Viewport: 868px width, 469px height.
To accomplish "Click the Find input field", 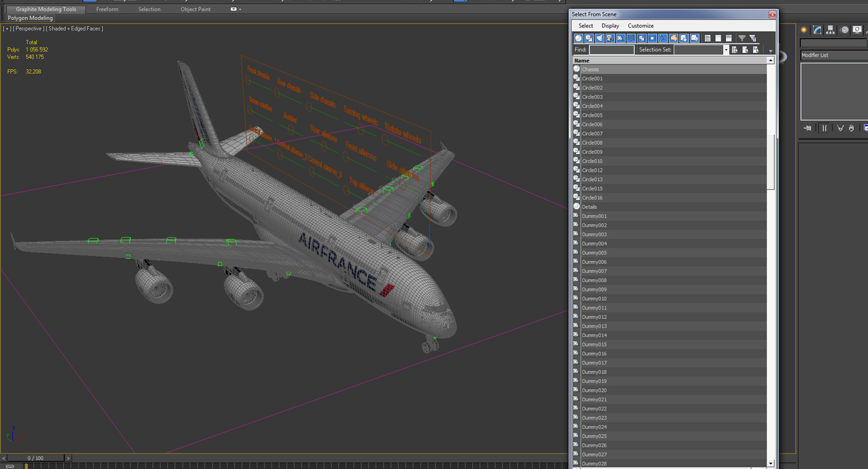I will pos(612,50).
